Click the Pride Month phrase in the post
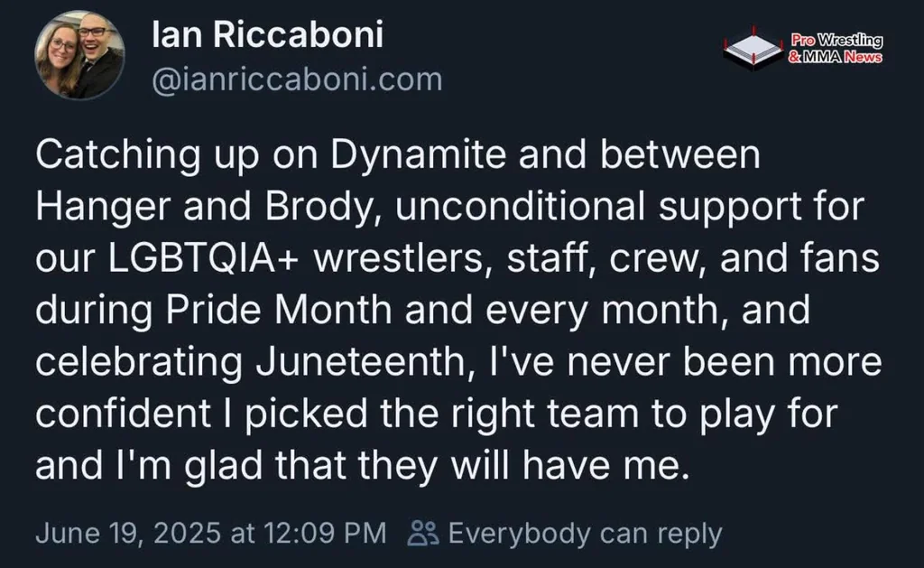The height and width of the screenshot is (568, 924). pyautogui.click(x=279, y=312)
